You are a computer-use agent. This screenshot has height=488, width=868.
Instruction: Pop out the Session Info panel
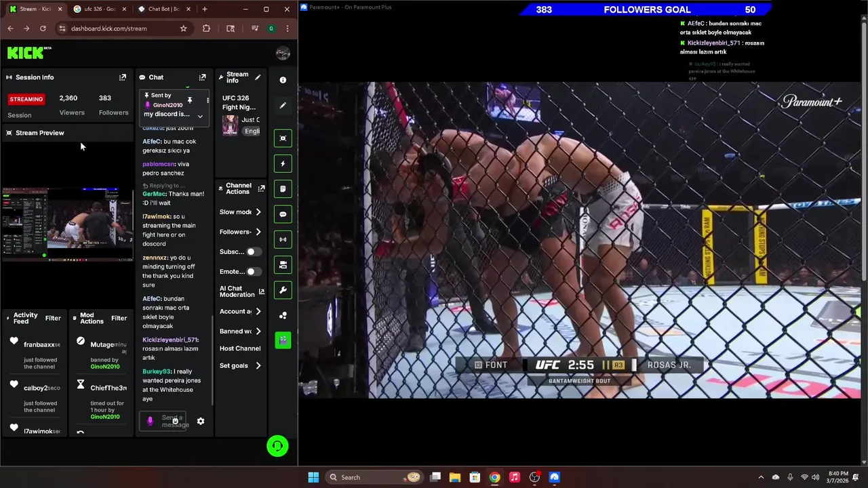[x=123, y=77]
